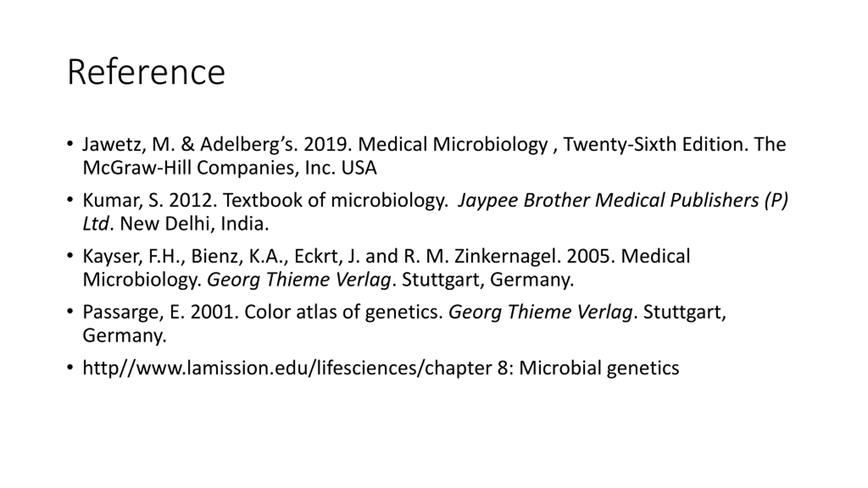
Task: Click "Microbial genetics" at end of URL line
Action: pos(599,368)
